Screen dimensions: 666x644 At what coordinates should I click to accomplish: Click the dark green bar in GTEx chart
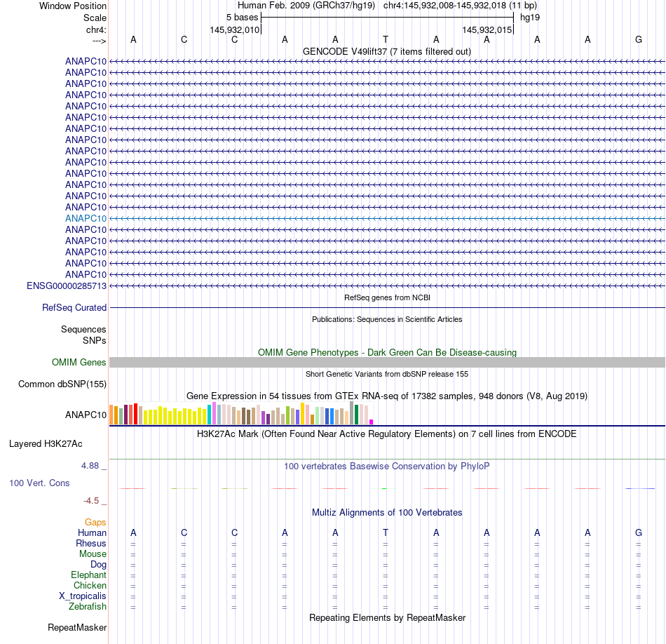click(356, 415)
